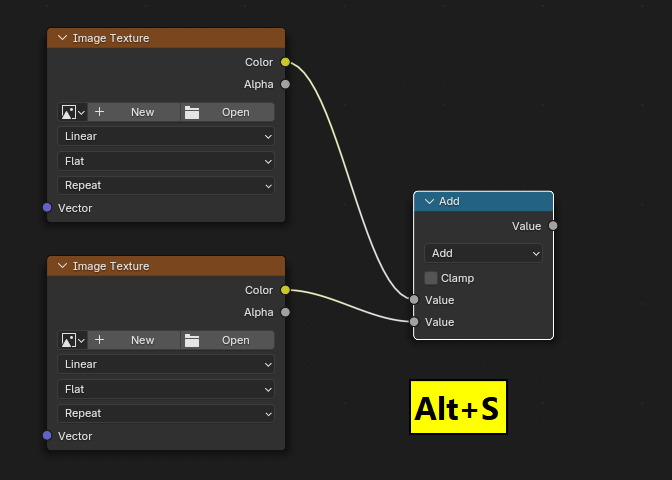This screenshot has height=480, width=672.
Task: Open image browse dropdown in bottom Image Texture
Action: tap(73, 340)
